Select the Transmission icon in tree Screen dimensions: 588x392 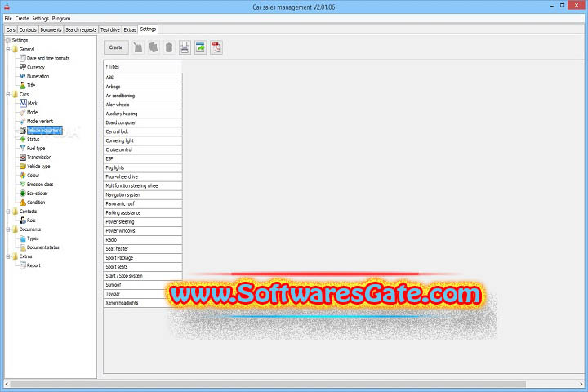tap(23, 157)
